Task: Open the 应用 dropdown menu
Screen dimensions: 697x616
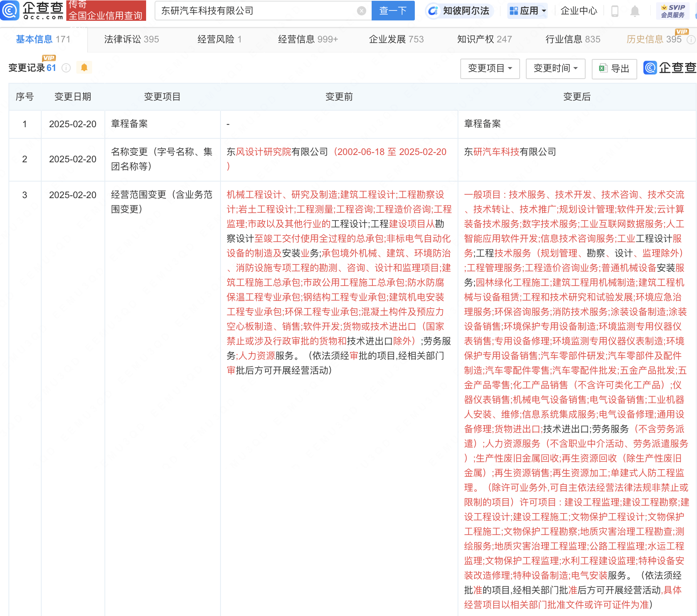Action: point(528,11)
